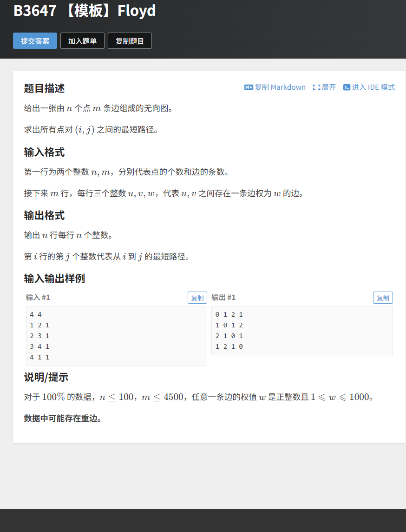
Task: Click the MD Markdown copy icon
Action: click(x=248, y=87)
